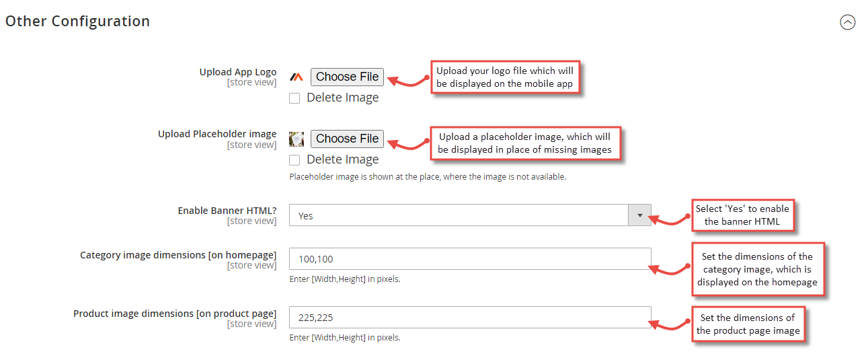Click the dropdown arrow of Banner HTML select
The image size is (868, 358).
click(x=639, y=216)
